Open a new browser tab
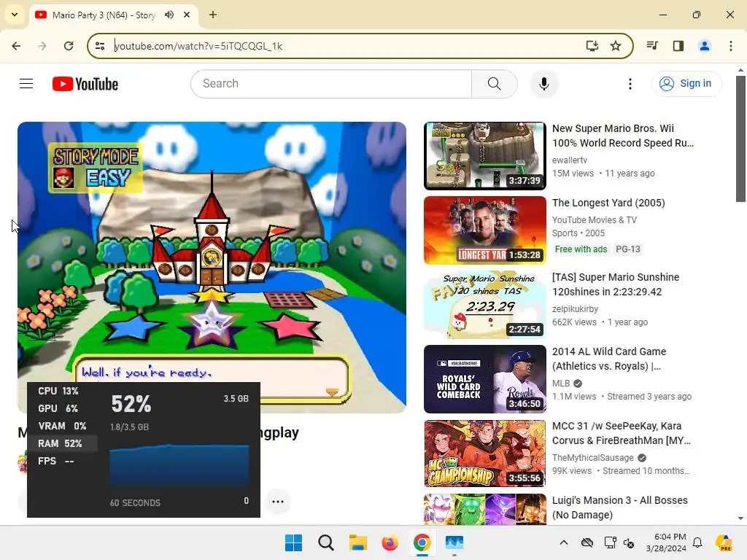The width and height of the screenshot is (747, 560). (x=213, y=15)
